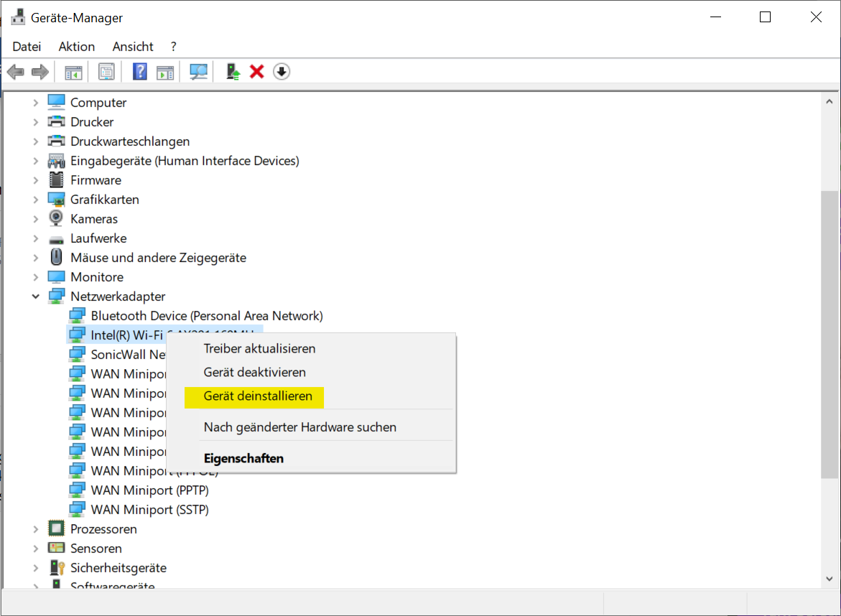This screenshot has width=841, height=616.
Task: Select Mäuse und andere Zeigegeräte label
Action: 158,258
